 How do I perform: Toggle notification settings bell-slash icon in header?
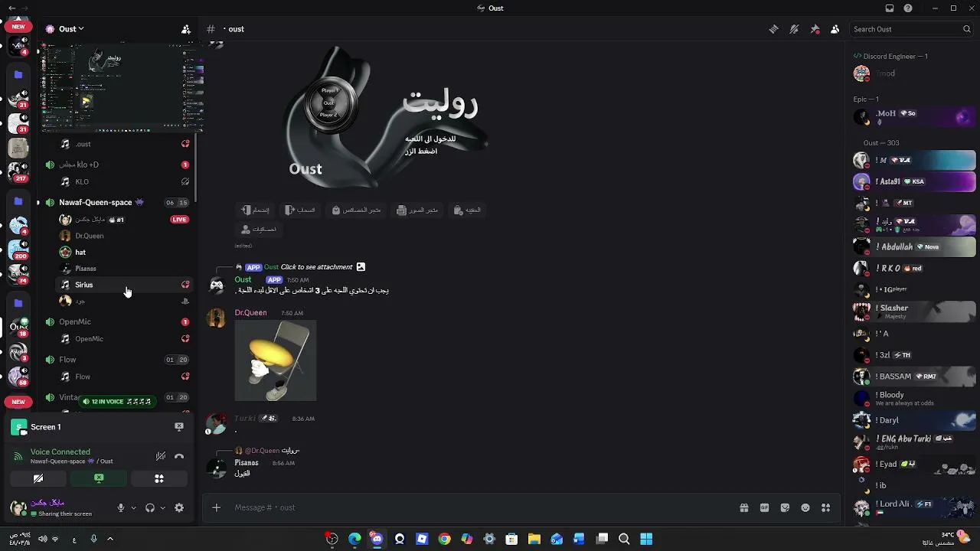click(x=794, y=29)
